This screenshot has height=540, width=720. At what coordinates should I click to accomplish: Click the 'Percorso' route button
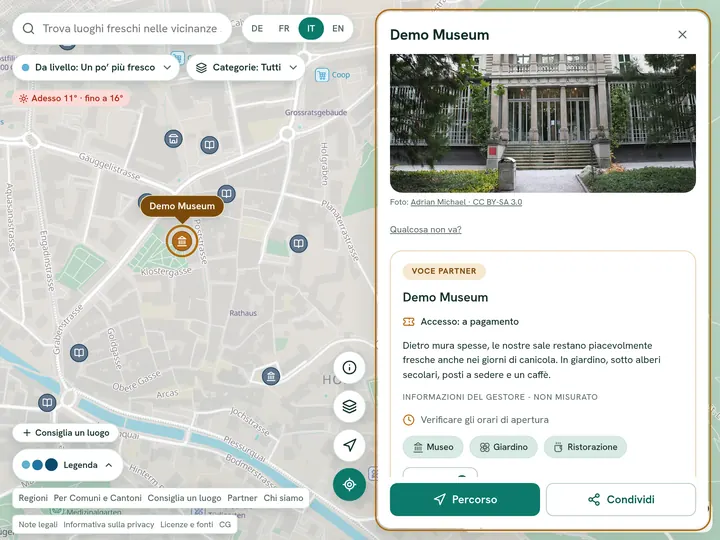(465, 499)
